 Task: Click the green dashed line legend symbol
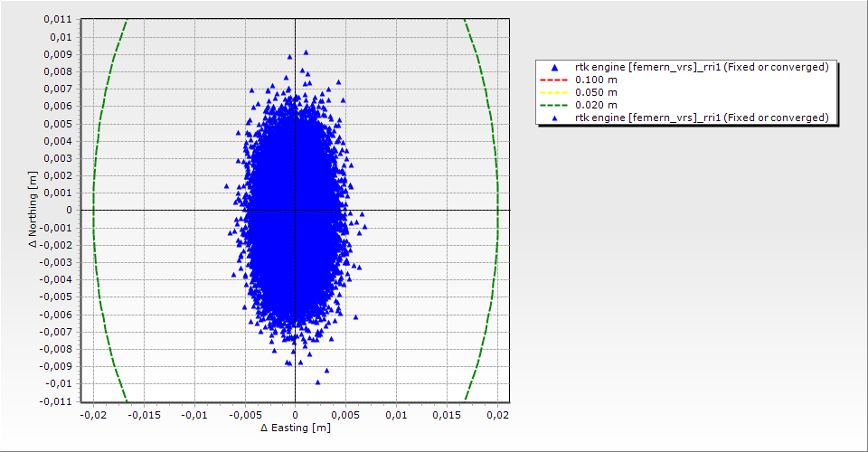554,106
